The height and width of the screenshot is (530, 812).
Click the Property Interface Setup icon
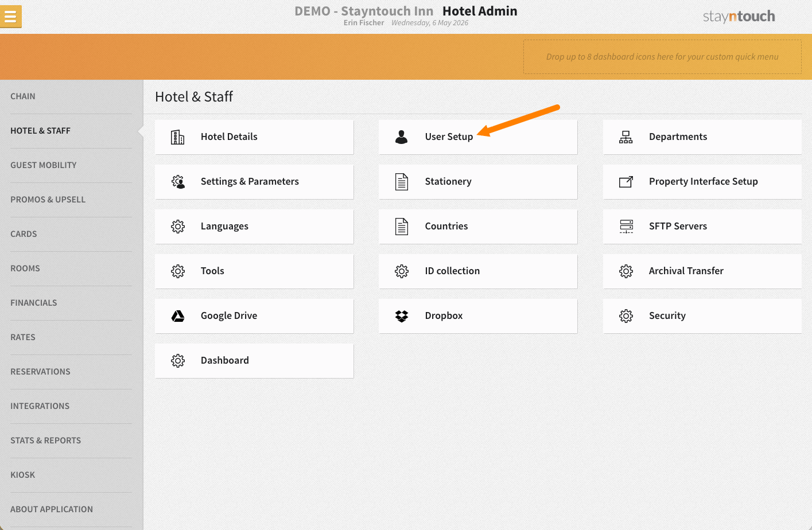[626, 182]
